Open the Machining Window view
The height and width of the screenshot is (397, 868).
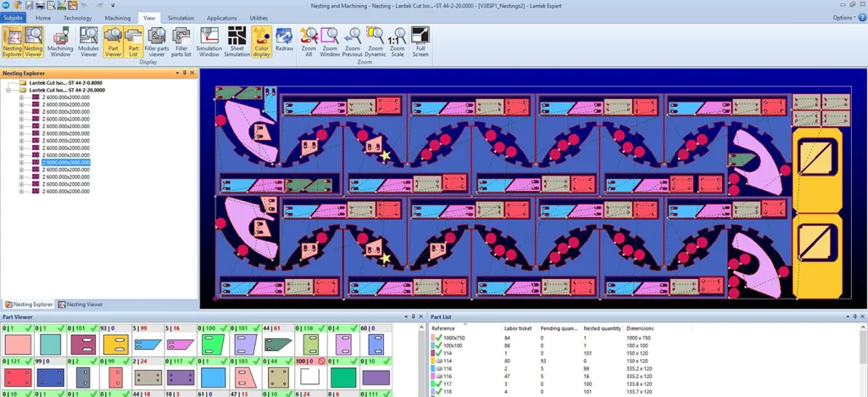click(60, 42)
